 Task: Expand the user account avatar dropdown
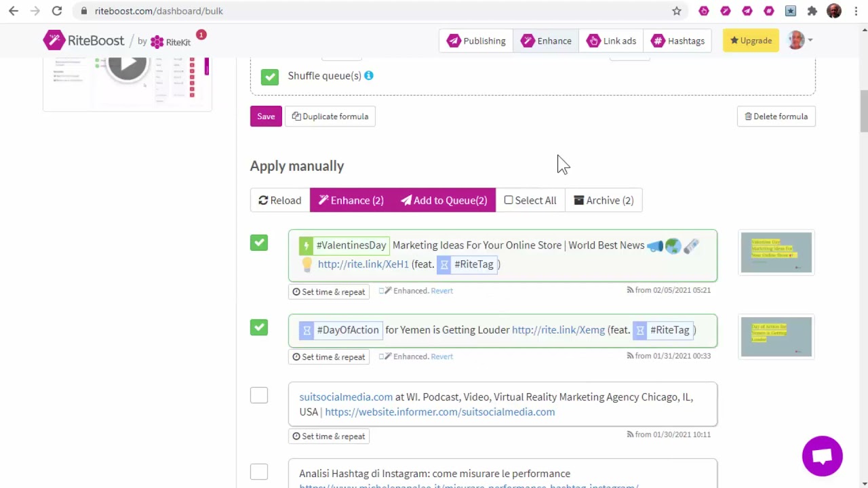[800, 41]
